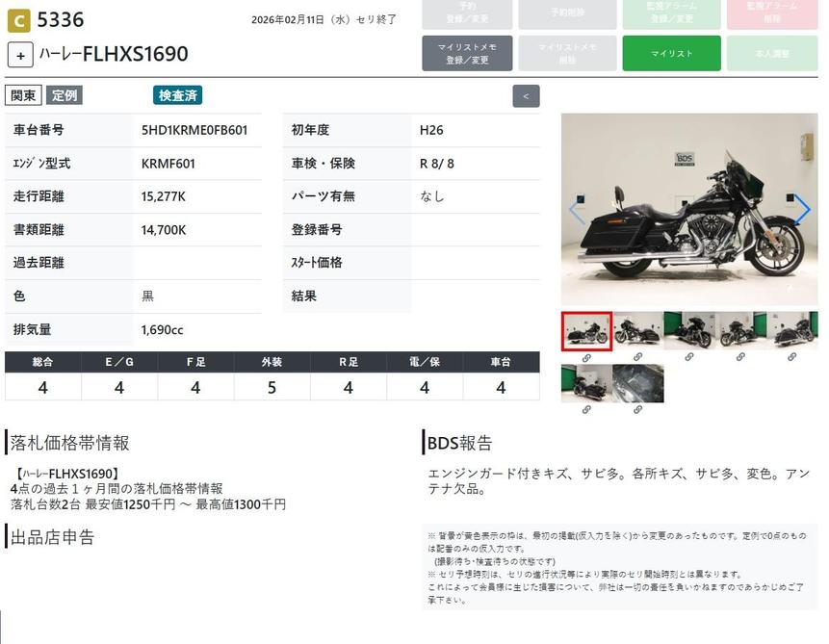Show the next motorcycle photo with right arrow
Viewport: 829px width, 644px height.
pyautogui.click(x=802, y=209)
